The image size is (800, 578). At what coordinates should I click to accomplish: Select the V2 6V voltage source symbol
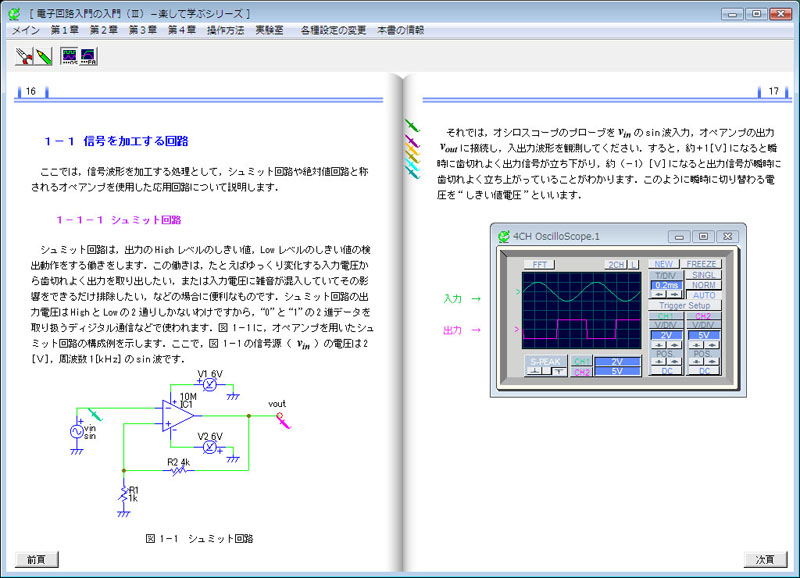click(x=210, y=447)
